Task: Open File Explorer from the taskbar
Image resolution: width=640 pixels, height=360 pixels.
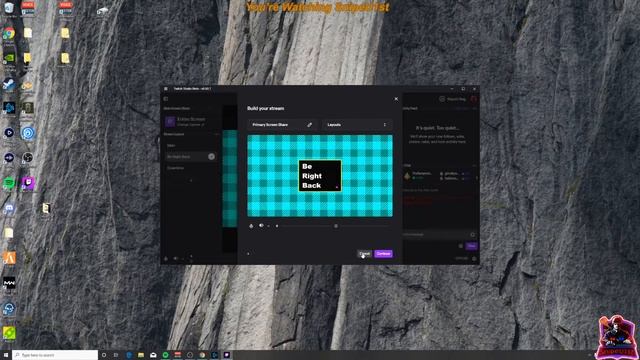Action: (x=141, y=355)
